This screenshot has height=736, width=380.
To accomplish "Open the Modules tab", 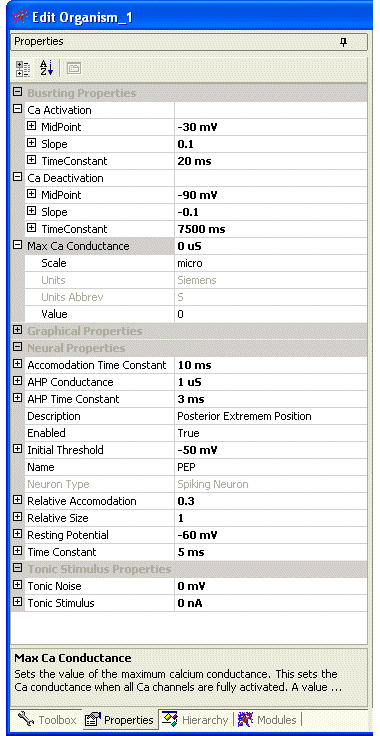I will click(x=269, y=719).
